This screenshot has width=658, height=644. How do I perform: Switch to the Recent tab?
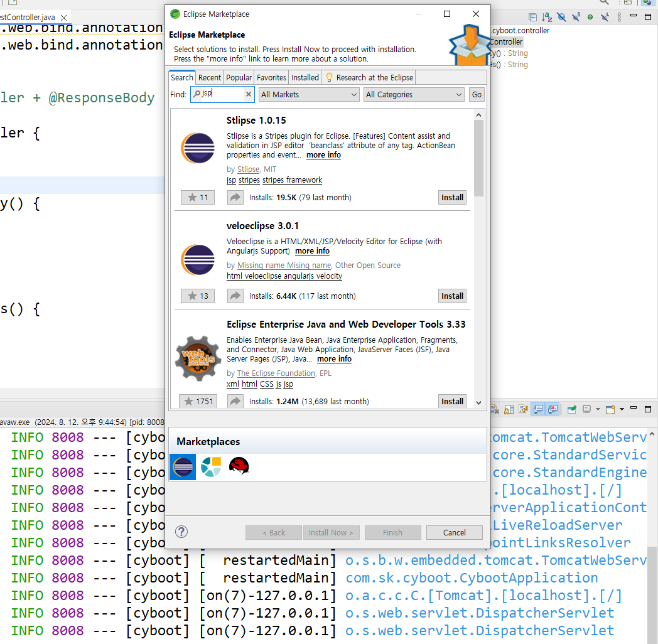tap(210, 78)
